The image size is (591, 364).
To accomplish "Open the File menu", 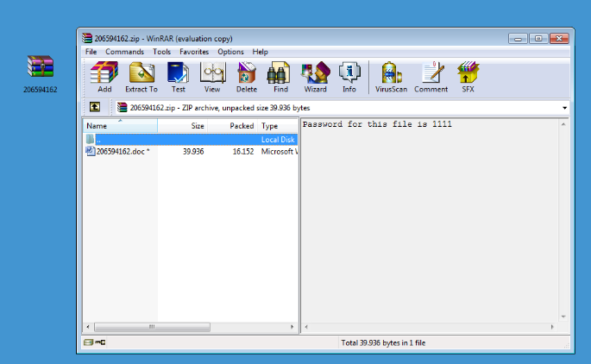I will [91, 52].
